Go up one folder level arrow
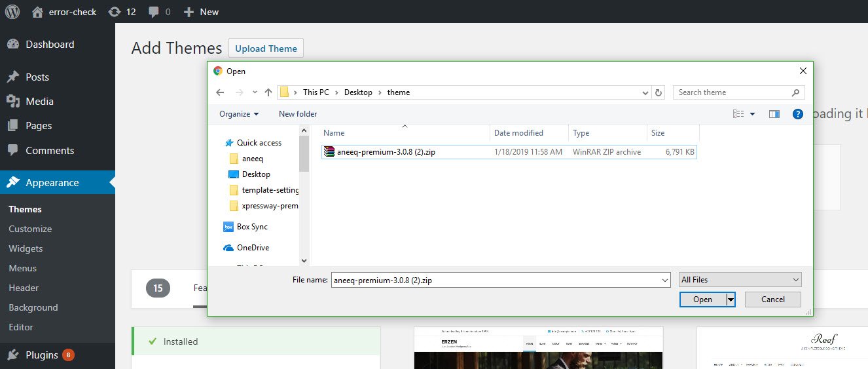The width and height of the screenshot is (868, 369). (268, 92)
